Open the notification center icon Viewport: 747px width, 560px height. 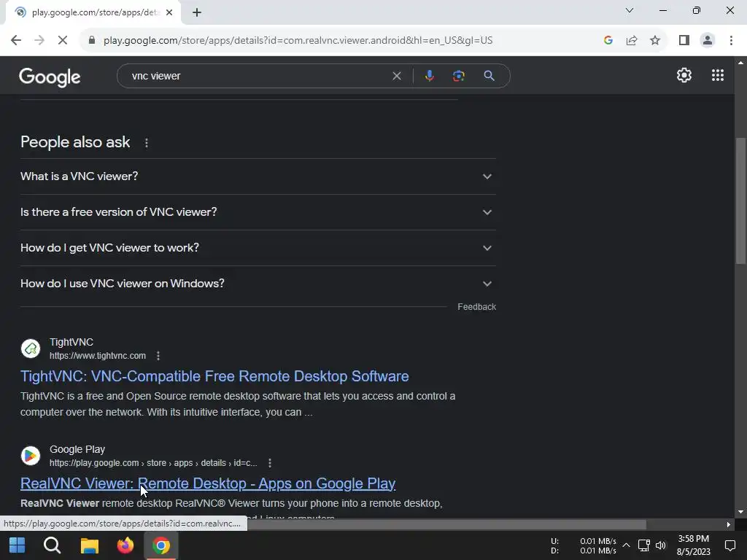(729, 545)
